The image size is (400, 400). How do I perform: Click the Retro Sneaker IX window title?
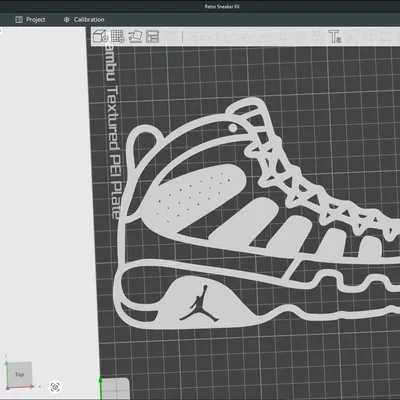click(x=222, y=6)
